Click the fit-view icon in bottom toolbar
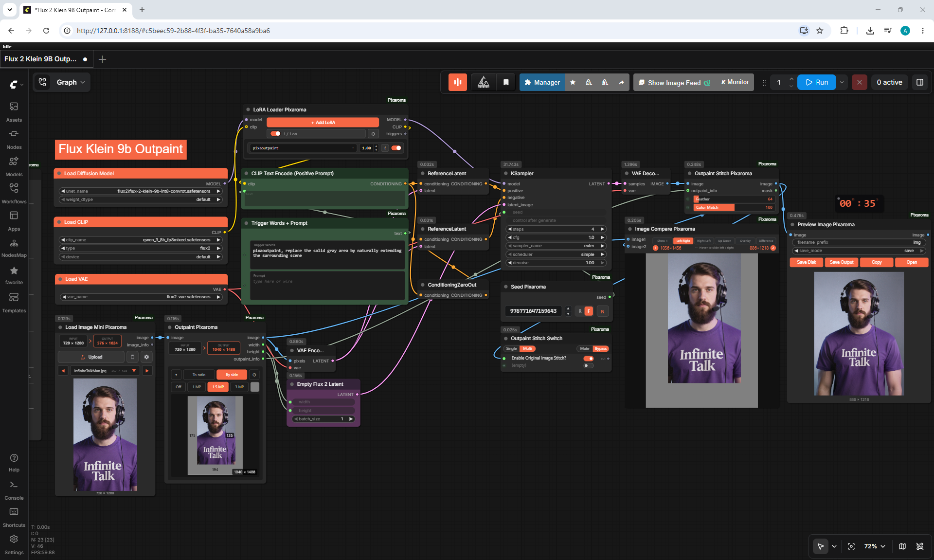The width and height of the screenshot is (934, 560). click(851, 546)
